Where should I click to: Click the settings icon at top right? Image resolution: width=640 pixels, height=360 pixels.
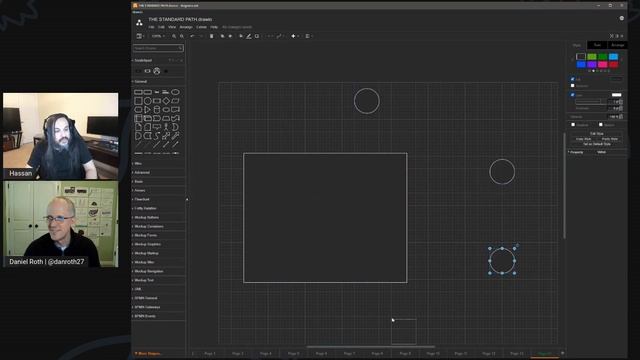(x=622, y=18)
